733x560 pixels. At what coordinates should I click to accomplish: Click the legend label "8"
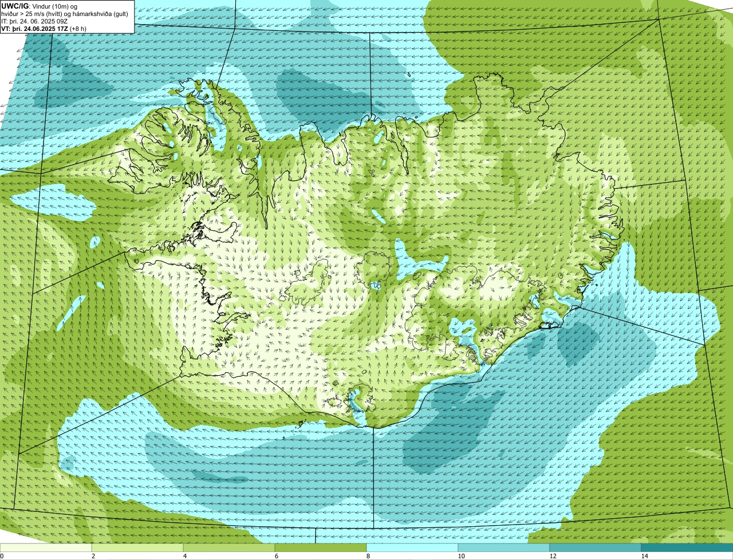tap(367, 556)
